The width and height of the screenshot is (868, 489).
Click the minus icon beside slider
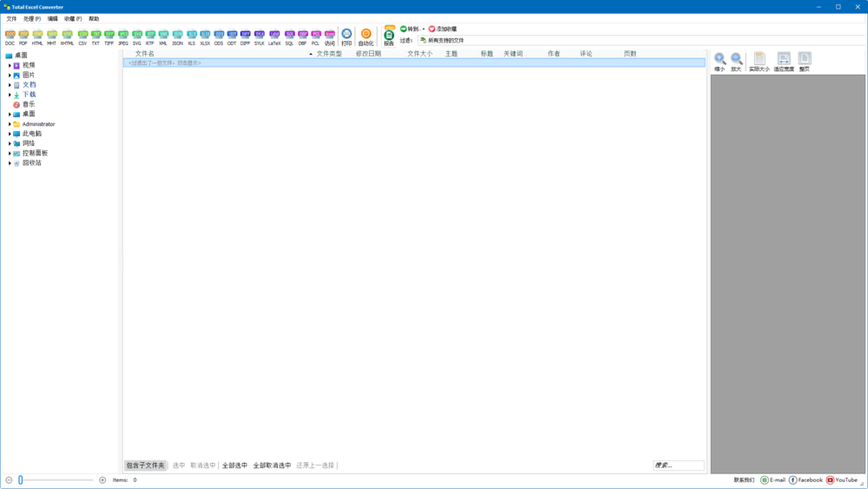click(x=9, y=480)
